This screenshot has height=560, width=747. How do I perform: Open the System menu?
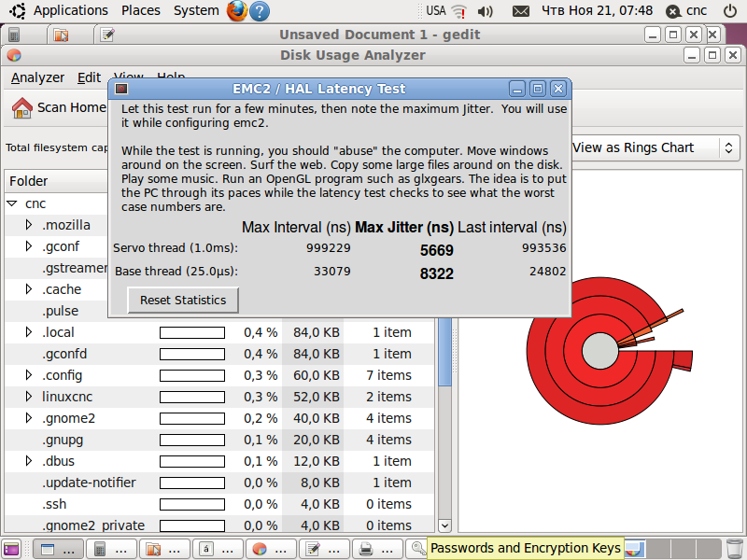pos(196,10)
